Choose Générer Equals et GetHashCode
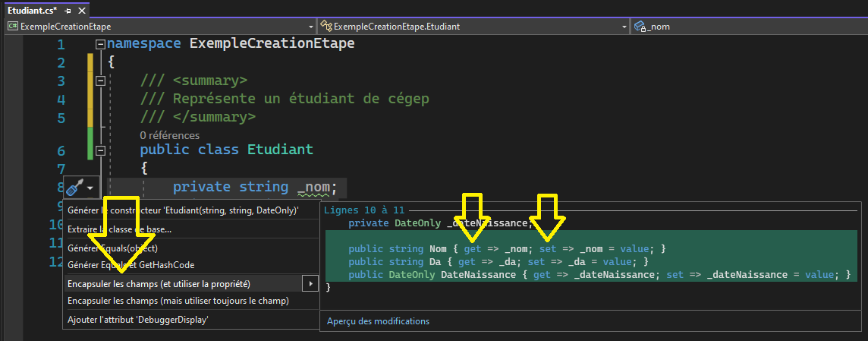868x341 pixels. [131, 265]
